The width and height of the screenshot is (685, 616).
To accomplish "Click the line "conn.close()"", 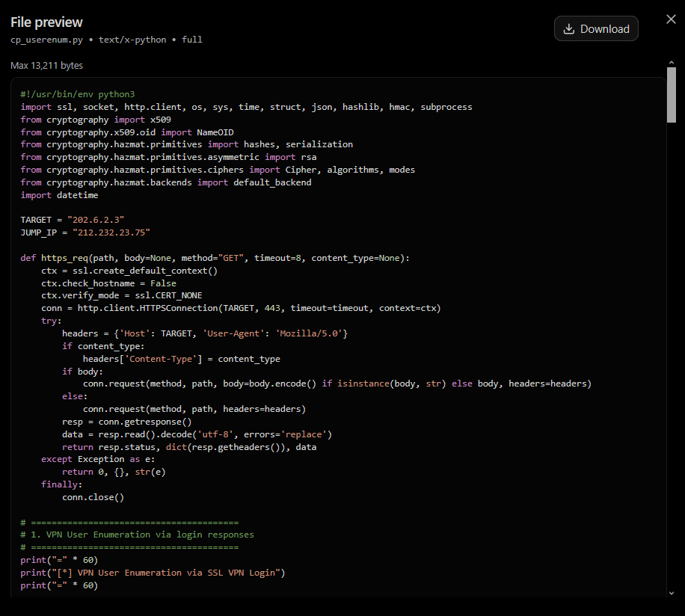I will (93, 497).
